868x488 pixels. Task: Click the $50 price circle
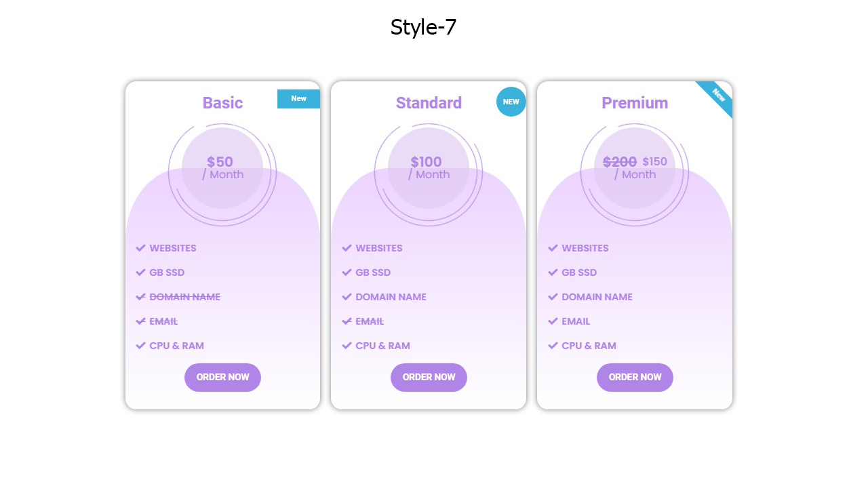point(222,167)
